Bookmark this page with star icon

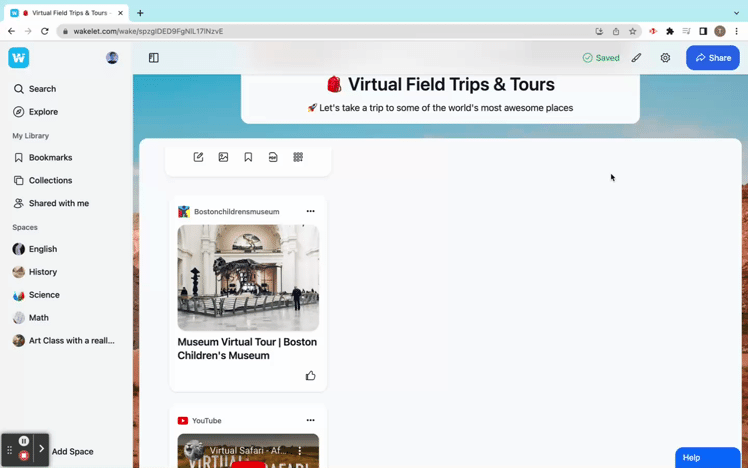coord(633,31)
